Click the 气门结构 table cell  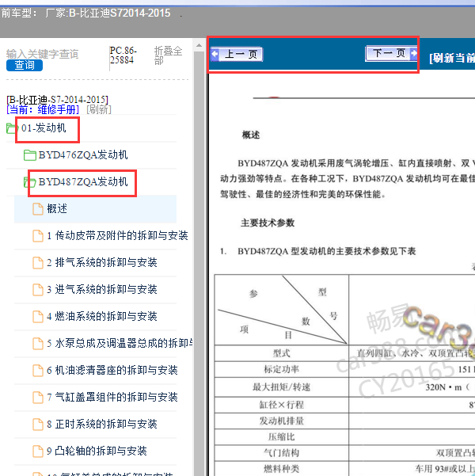click(x=281, y=453)
